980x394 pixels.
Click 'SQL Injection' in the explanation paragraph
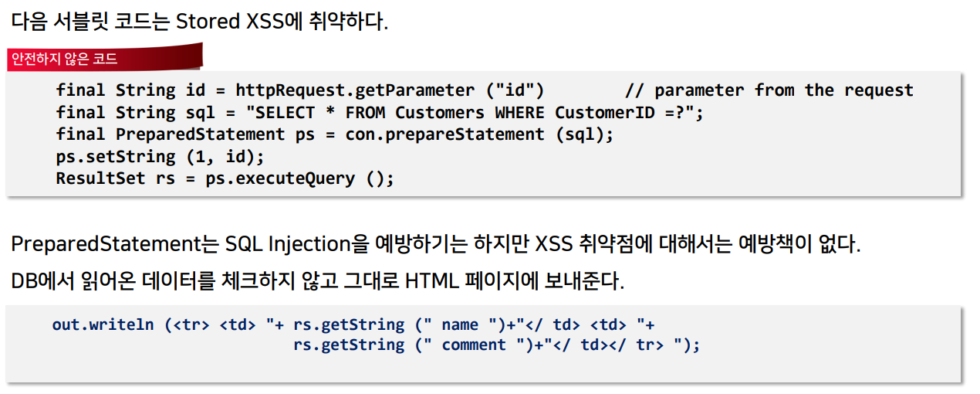[288, 244]
